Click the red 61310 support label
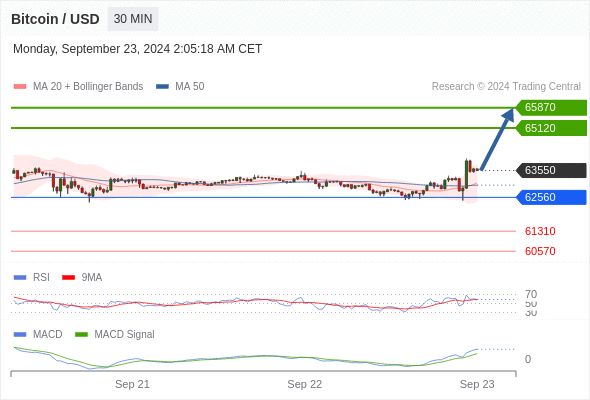Viewport: 590px width, 400px height. (x=540, y=231)
